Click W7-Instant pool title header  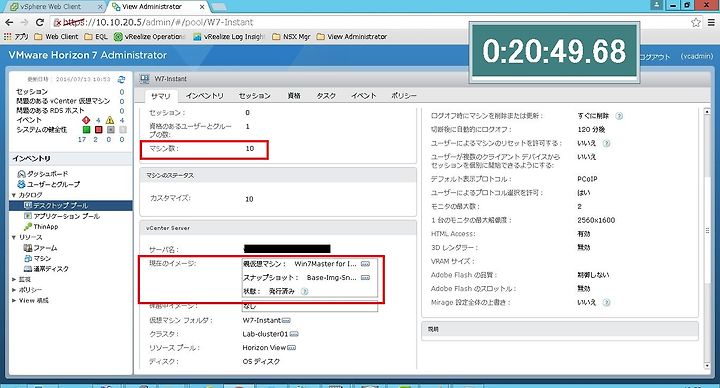pyautogui.click(x=170, y=79)
